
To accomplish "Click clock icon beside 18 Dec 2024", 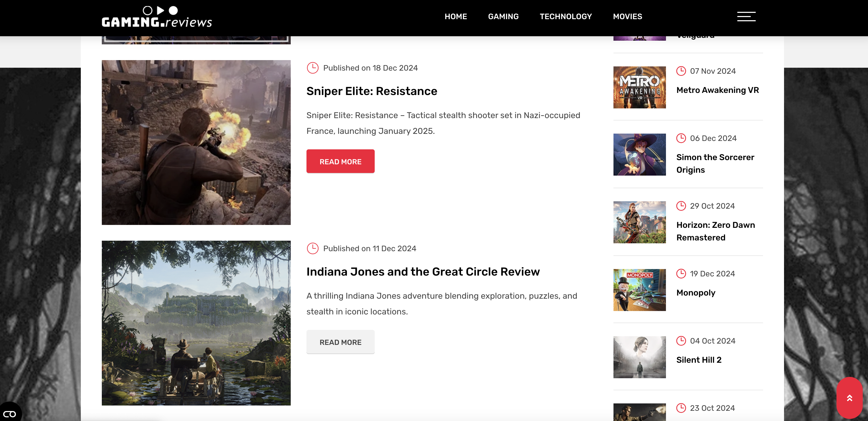I will click(x=312, y=68).
